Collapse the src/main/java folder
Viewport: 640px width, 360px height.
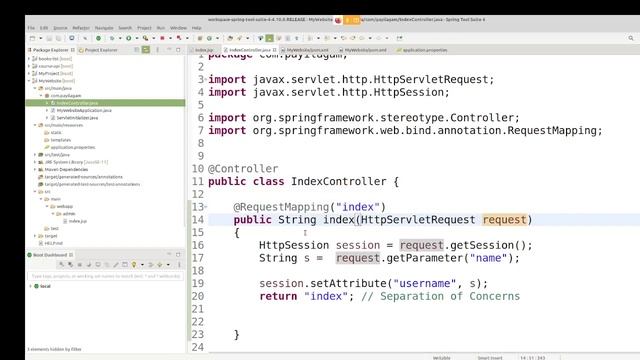tap(35, 88)
